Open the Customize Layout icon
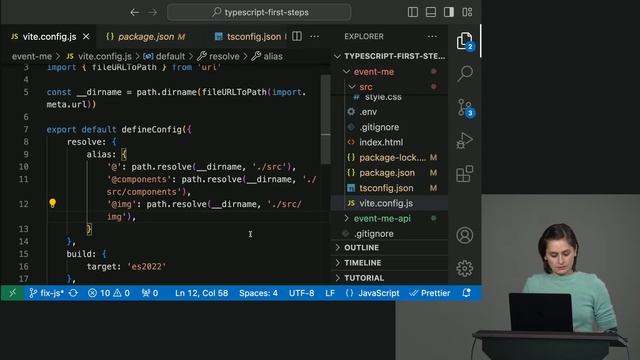The height and width of the screenshot is (360, 640). [467, 12]
